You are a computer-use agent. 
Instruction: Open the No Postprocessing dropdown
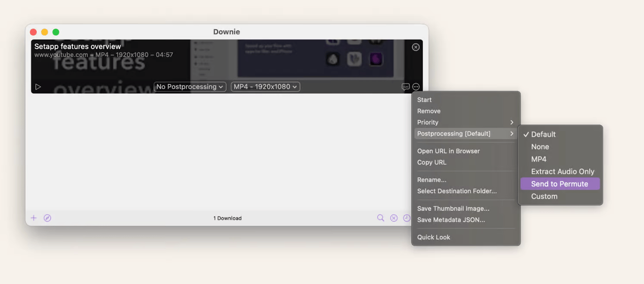pos(190,87)
